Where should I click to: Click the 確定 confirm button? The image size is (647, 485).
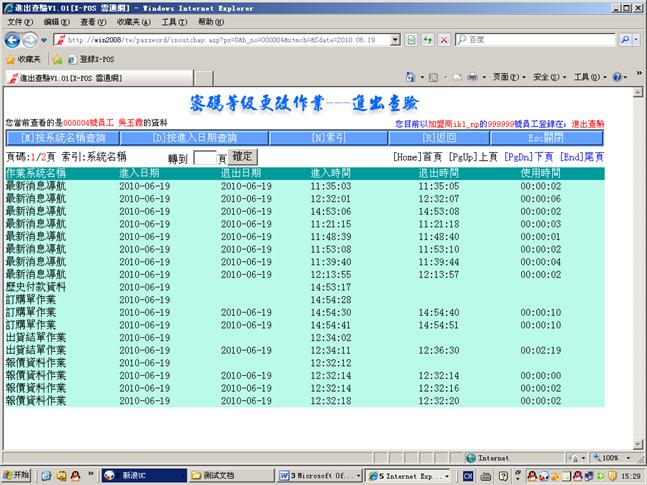pos(243,157)
